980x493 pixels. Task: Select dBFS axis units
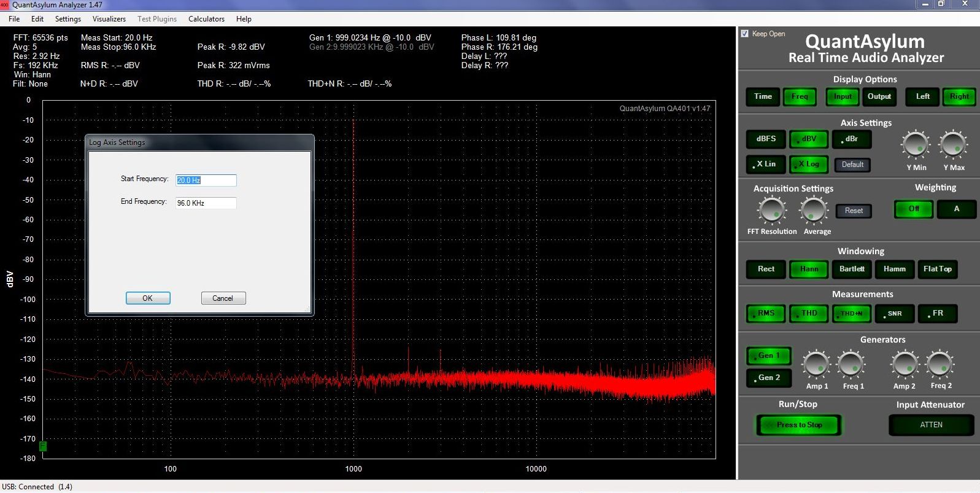[766, 139]
